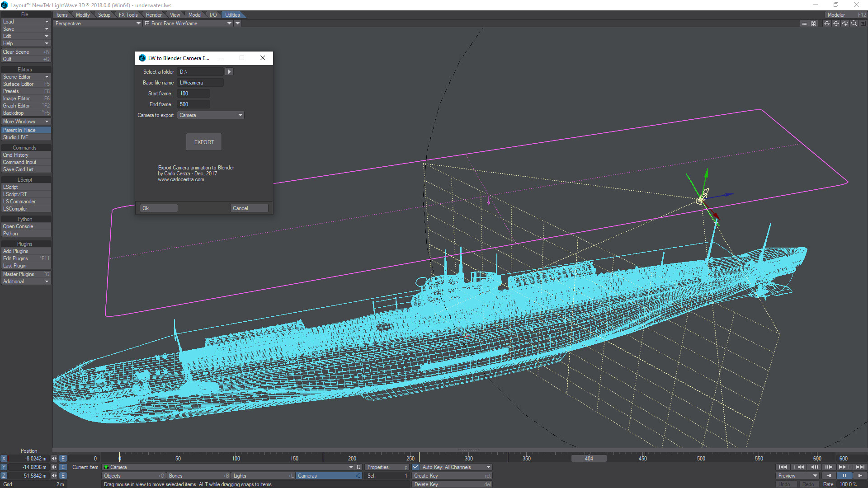Open the Camera to export dropdown
This screenshot has height=488, width=868.
tap(211, 115)
